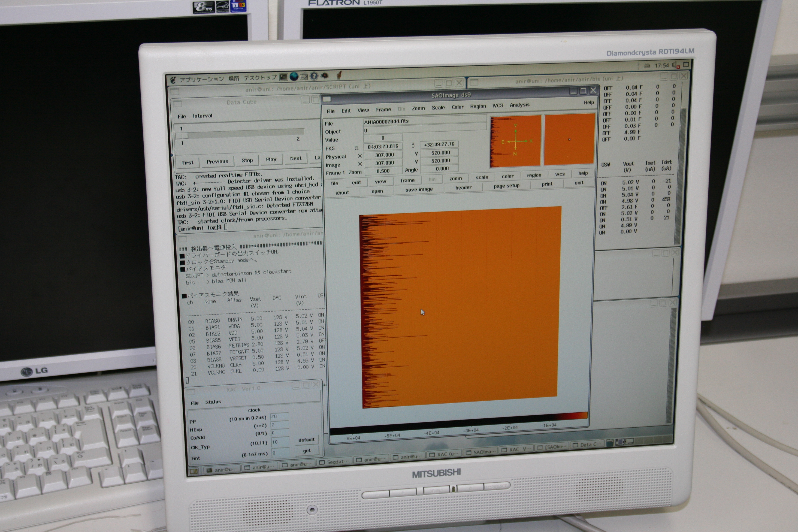
Task: Open the ds9 Scale menu
Action: click(438, 108)
